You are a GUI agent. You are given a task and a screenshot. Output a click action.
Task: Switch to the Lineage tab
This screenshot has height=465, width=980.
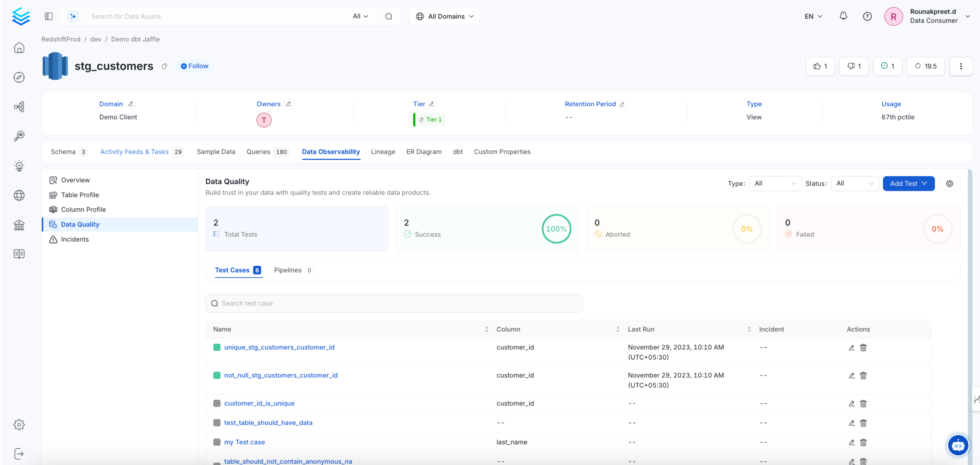(383, 152)
